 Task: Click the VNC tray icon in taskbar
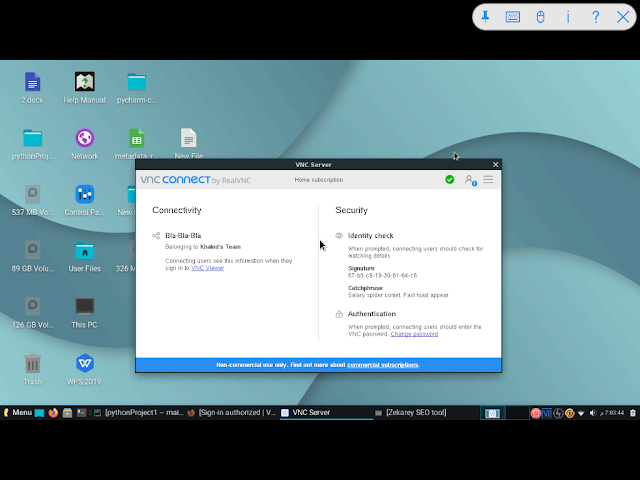(547, 413)
